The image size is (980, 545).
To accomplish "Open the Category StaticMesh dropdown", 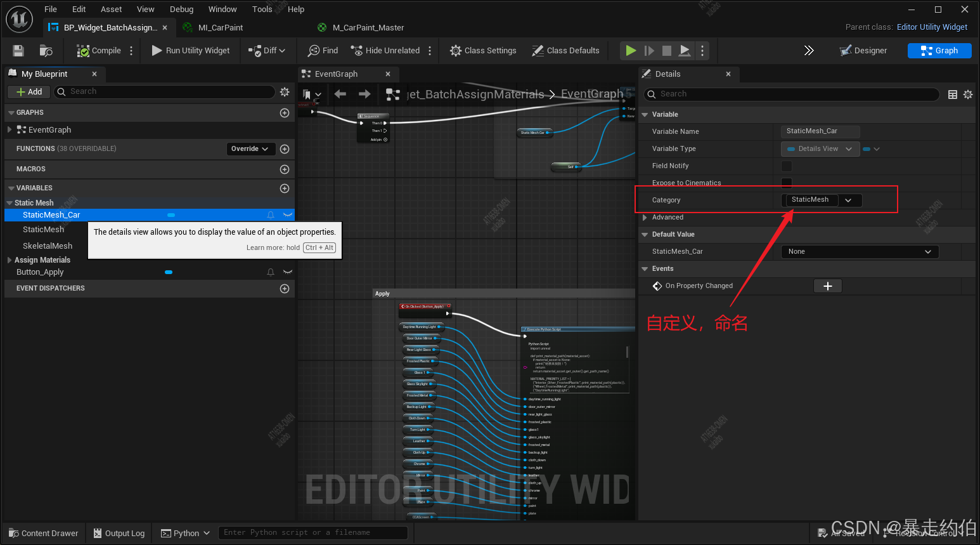I will pos(848,200).
